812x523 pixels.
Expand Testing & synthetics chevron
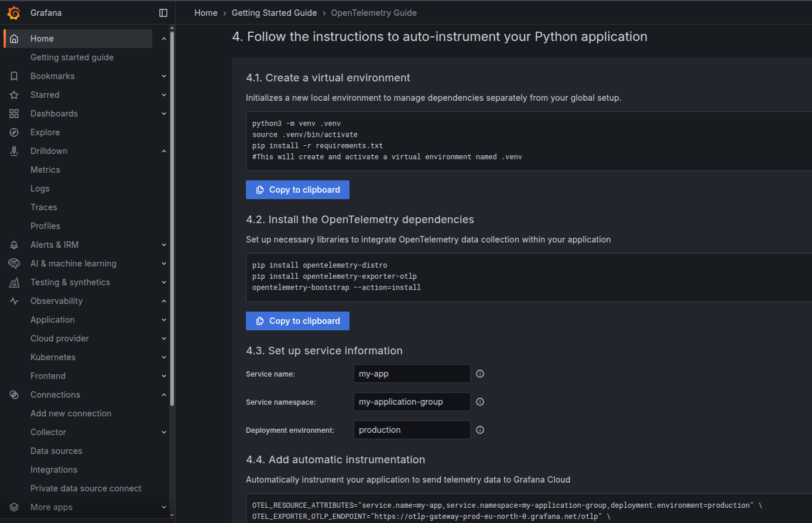[x=164, y=282]
